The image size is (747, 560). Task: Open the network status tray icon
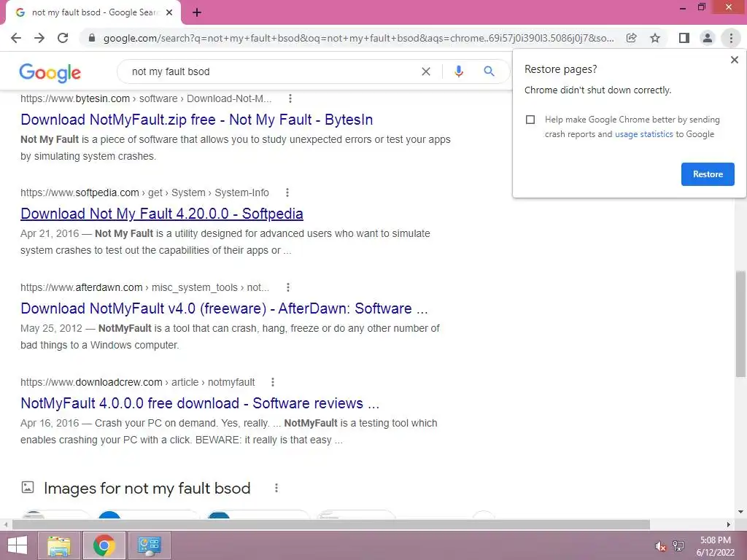(x=678, y=546)
